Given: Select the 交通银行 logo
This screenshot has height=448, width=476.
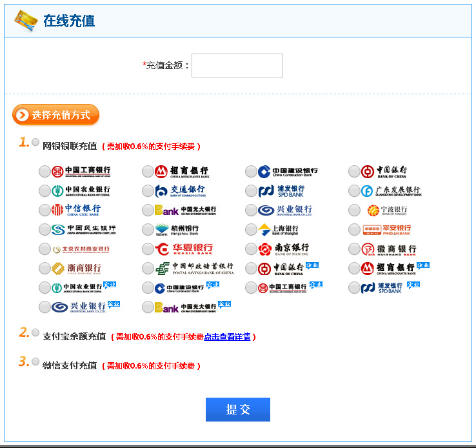Looking at the screenshot, I should pyautogui.click(x=181, y=190).
